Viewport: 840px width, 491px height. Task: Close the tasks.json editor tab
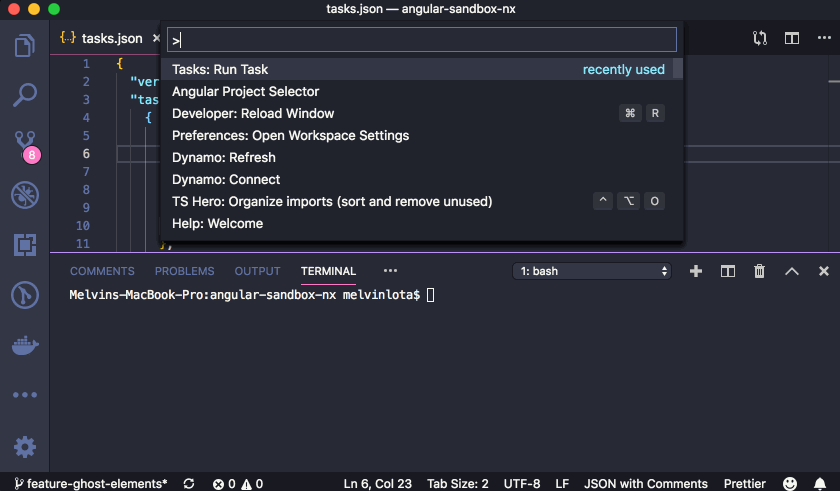tap(156, 38)
